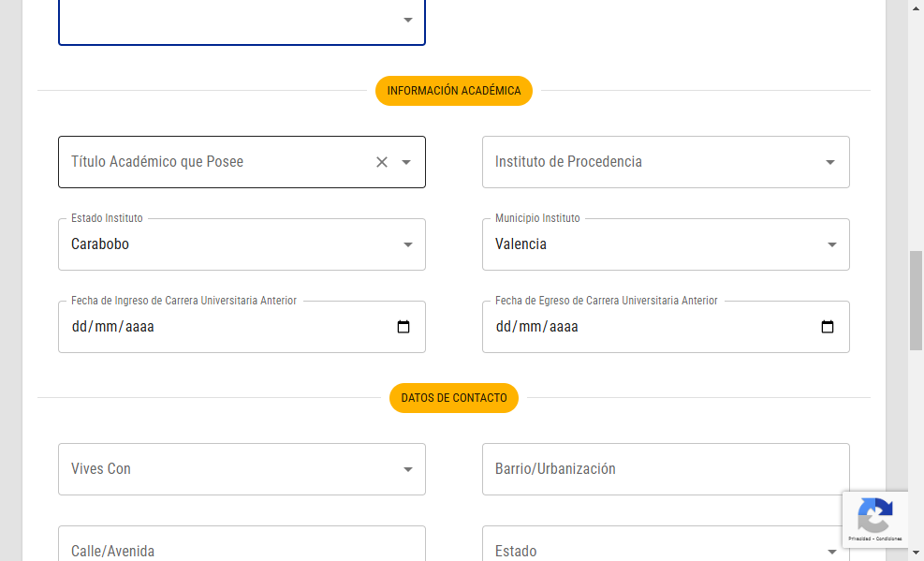Click the Calle/Avenida input field
924x561 pixels.
click(x=242, y=544)
